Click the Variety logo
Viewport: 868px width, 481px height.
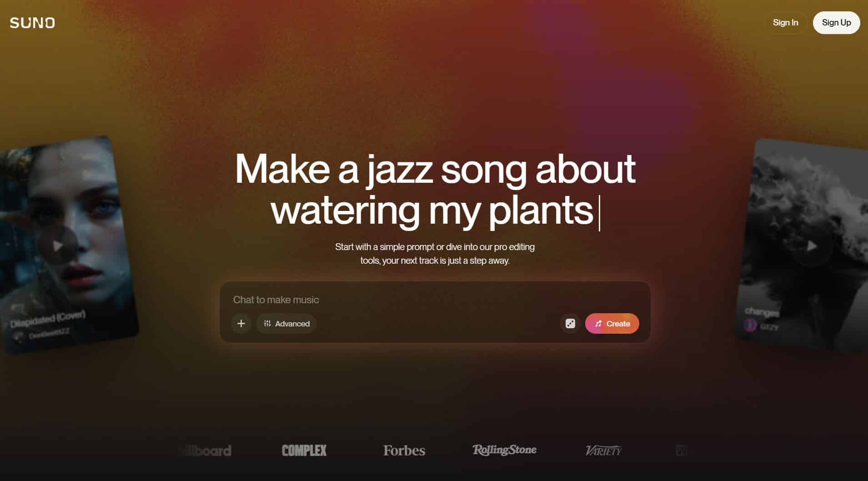(603, 451)
